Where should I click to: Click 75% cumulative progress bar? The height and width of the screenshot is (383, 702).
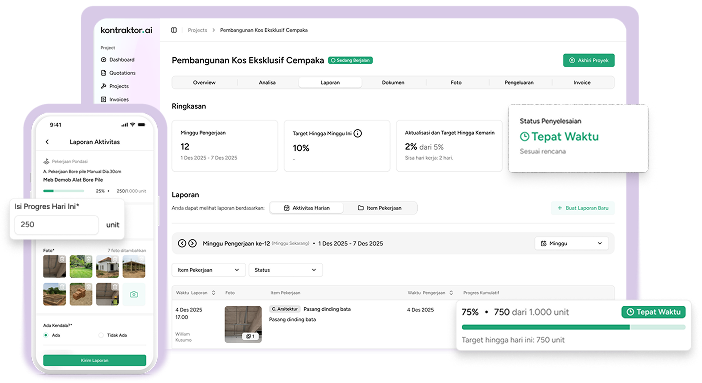(x=574, y=327)
